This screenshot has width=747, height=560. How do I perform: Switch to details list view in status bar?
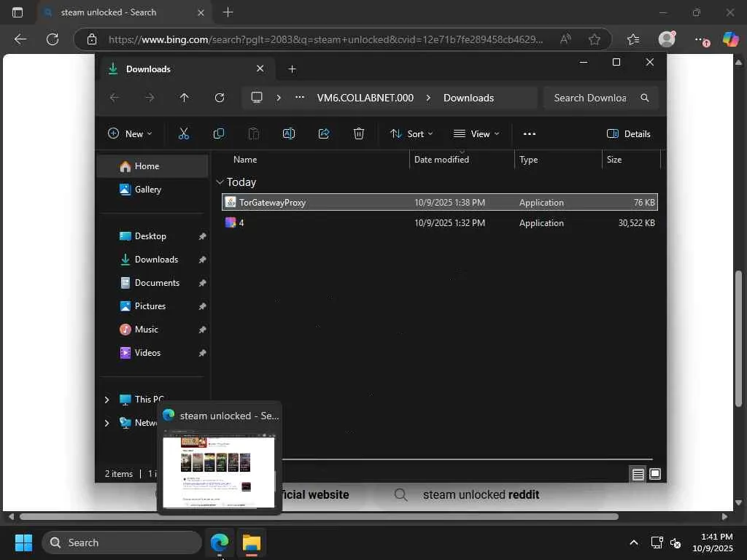tap(638, 474)
